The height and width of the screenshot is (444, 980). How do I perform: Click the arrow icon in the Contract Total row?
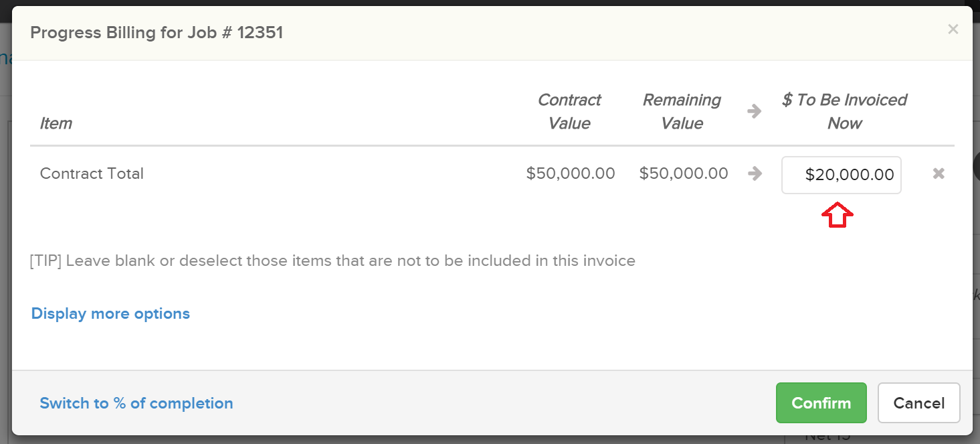(x=755, y=174)
